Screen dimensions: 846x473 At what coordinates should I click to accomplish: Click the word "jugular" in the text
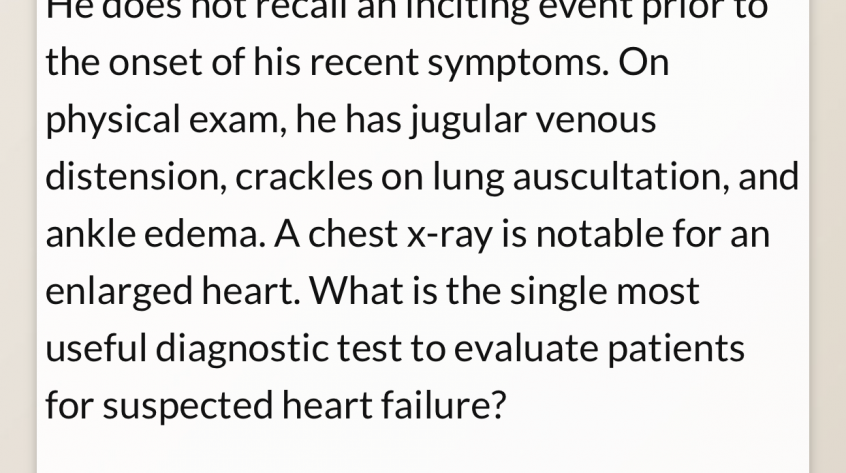[x=468, y=121]
